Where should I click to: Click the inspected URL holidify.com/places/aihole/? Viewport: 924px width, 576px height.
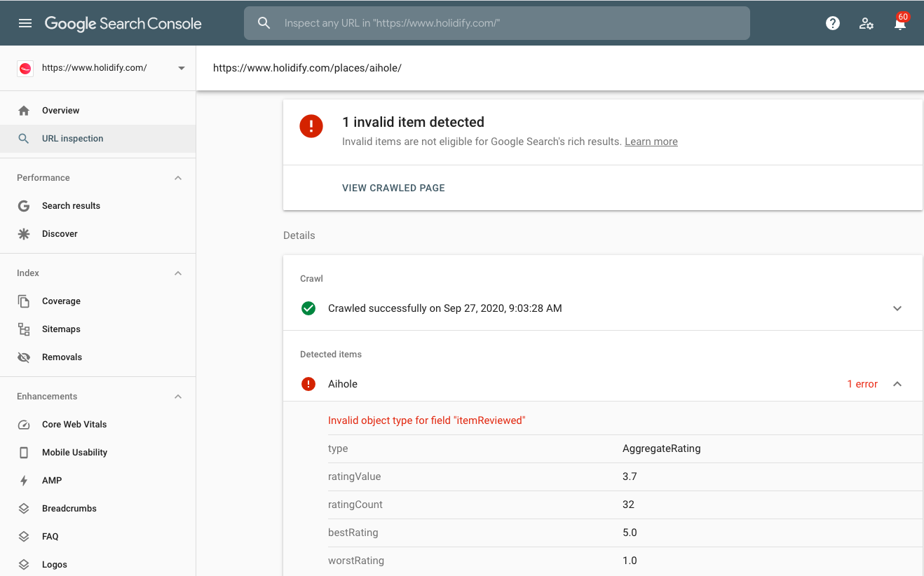point(307,68)
